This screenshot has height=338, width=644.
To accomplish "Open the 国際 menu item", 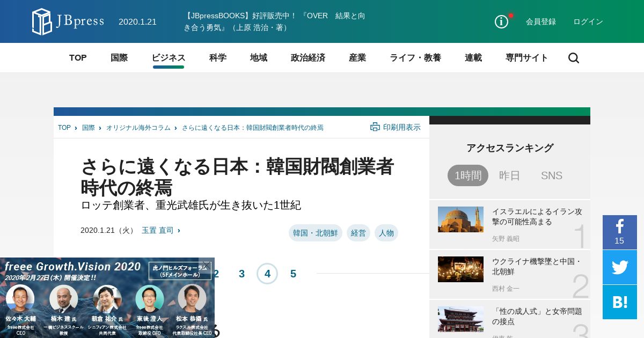I will [119, 58].
